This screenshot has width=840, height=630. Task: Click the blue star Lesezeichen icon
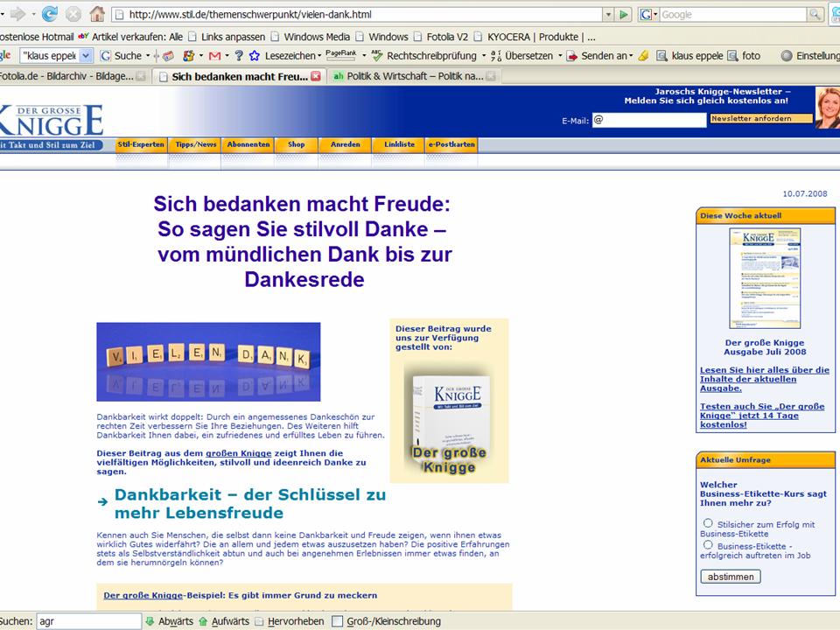tap(255, 55)
